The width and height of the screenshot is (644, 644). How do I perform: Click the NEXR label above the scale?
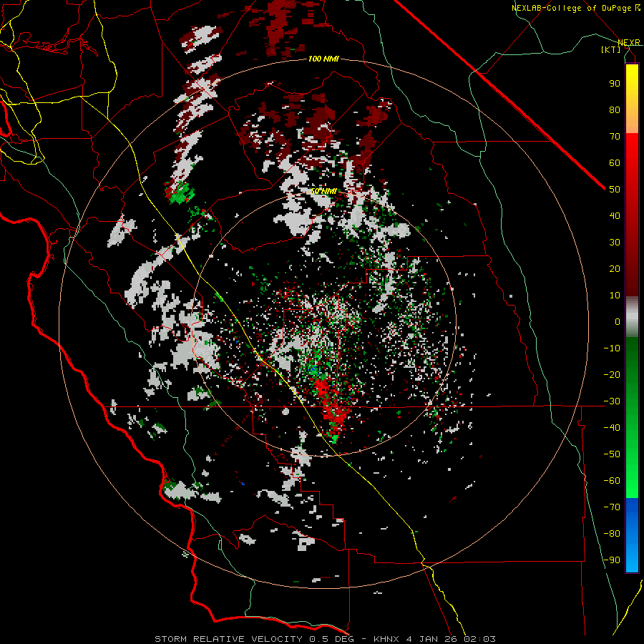coord(628,43)
